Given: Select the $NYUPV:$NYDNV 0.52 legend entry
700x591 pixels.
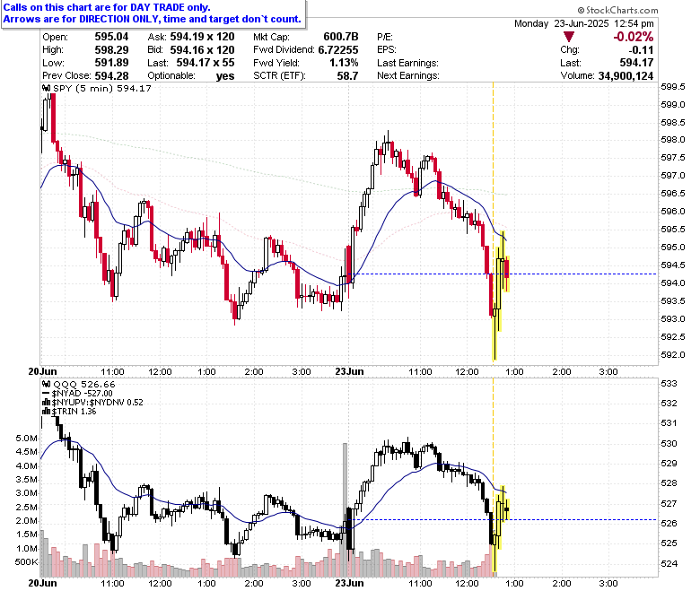Looking at the screenshot, I should [97, 403].
